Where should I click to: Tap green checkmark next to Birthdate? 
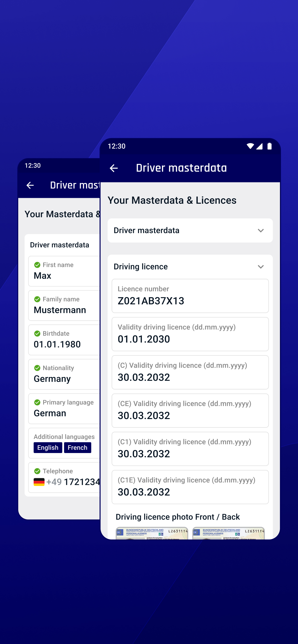coord(37,333)
